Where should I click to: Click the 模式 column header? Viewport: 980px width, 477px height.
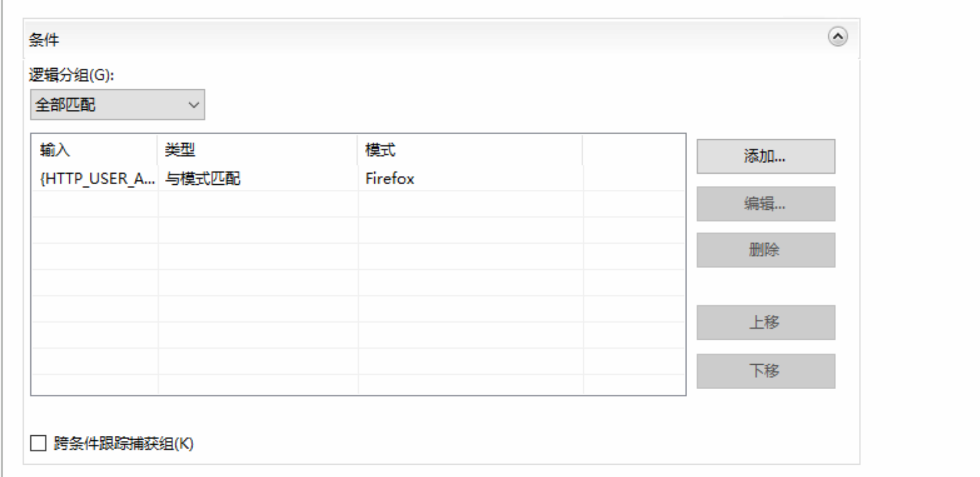coord(469,150)
